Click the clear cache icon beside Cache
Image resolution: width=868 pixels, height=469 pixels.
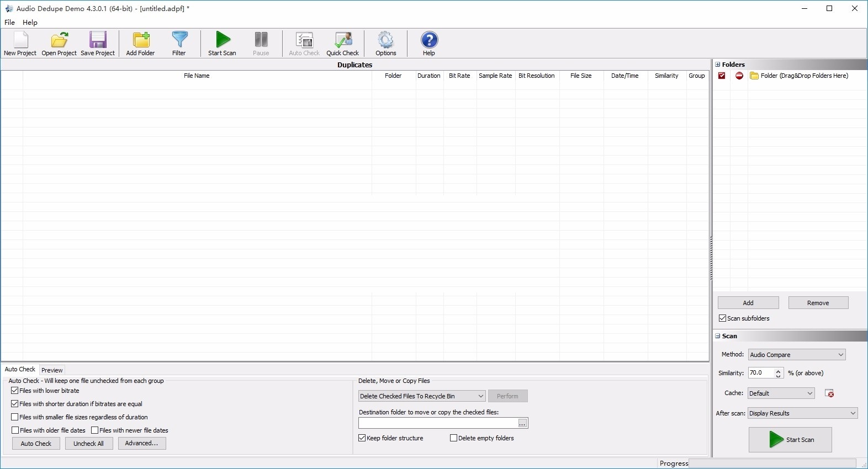(829, 393)
